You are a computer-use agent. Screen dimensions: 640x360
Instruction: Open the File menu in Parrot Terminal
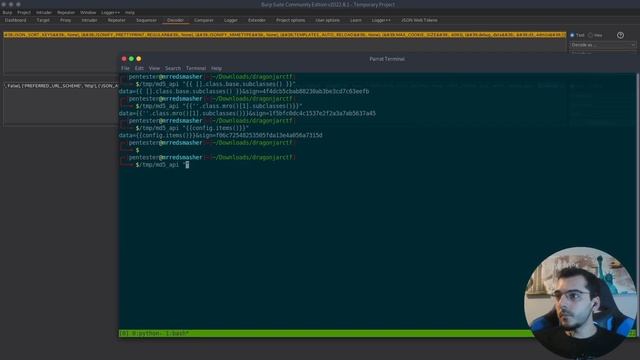pyautogui.click(x=125, y=68)
